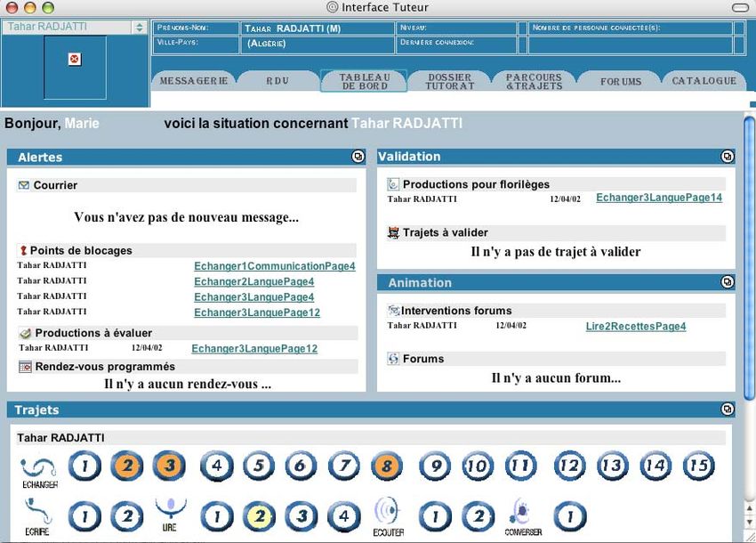Select step 15 in Echanger row
Screen dimensions: 756x543
(x=698, y=466)
